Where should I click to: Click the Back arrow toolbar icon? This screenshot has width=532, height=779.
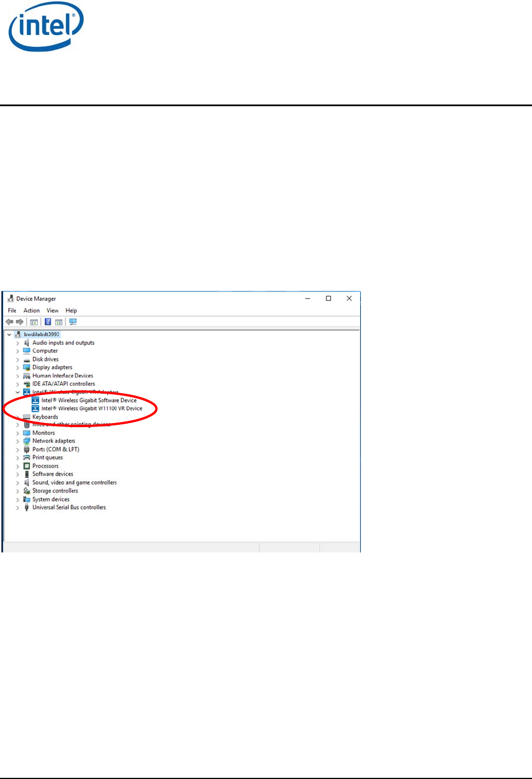point(10,322)
